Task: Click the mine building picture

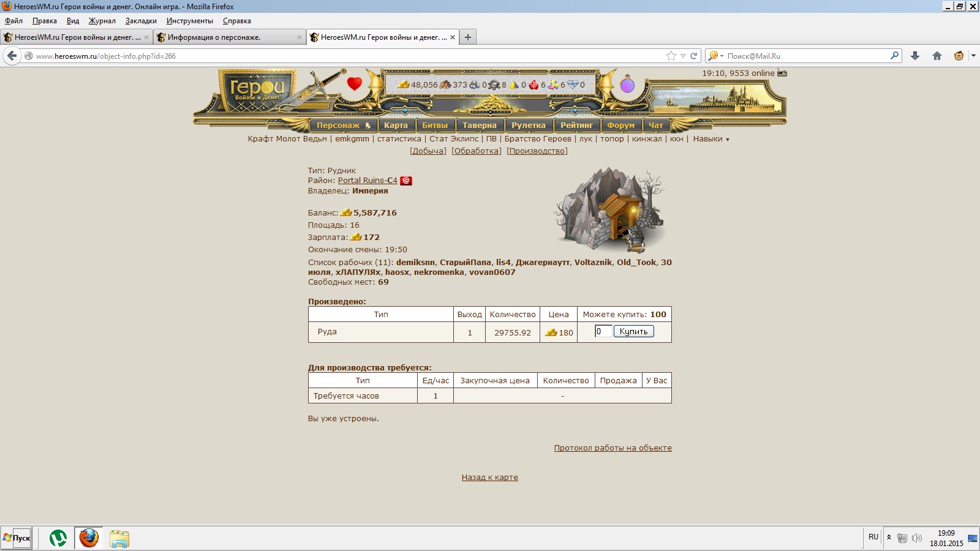Action: click(x=609, y=209)
